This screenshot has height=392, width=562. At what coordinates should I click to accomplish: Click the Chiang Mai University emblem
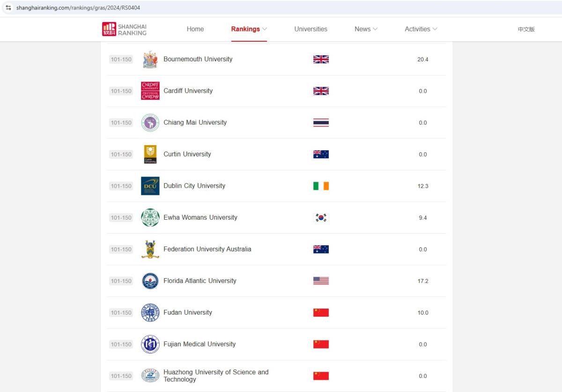click(x=150, y=123)
